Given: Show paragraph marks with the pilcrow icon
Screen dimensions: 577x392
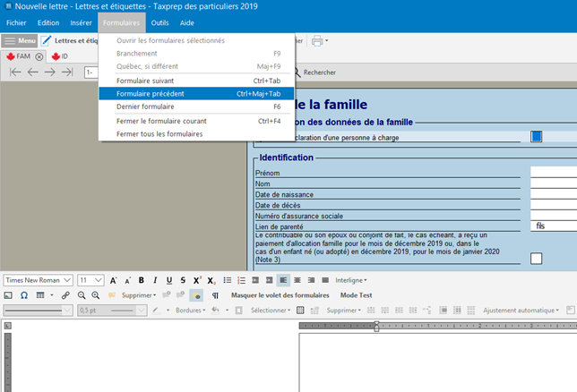Looking at the screenshot, I should click(215, 295).
